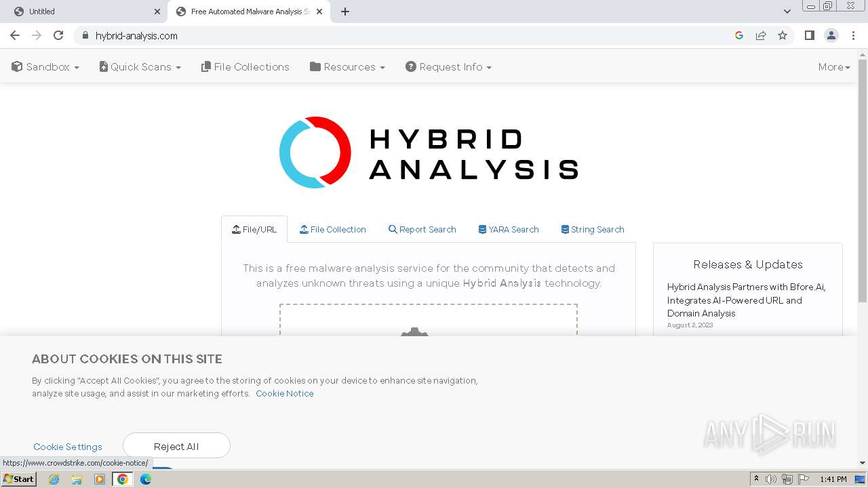Image resolution: width=868 pixels, height=488 pixels.
Task: Click the 1:41 PM clock
Action: [x=833, y=479]
